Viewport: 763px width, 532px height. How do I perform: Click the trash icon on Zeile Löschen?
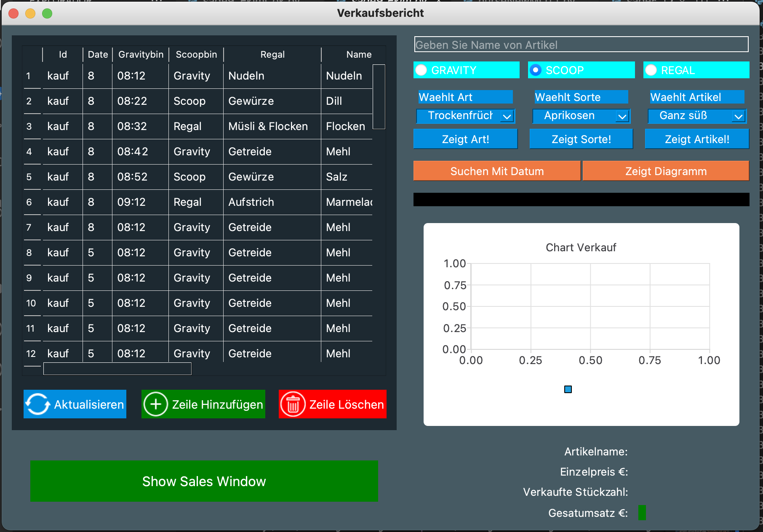tap(293, 404)
